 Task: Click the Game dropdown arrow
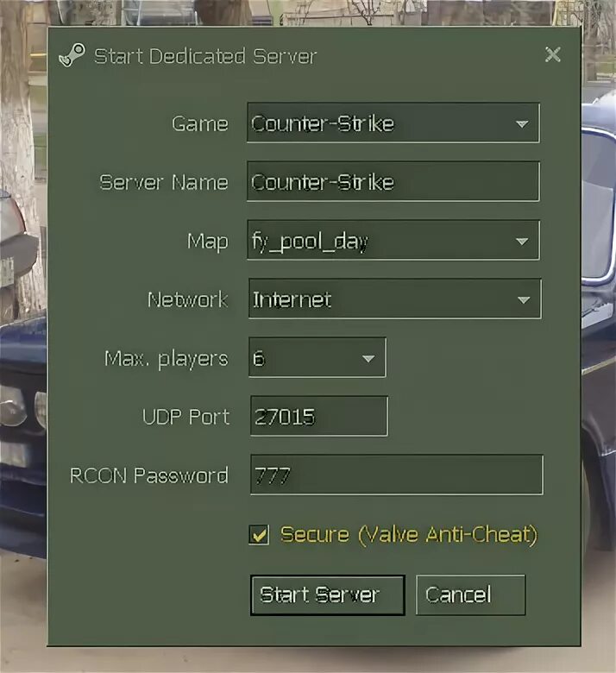tap(522, 124)
